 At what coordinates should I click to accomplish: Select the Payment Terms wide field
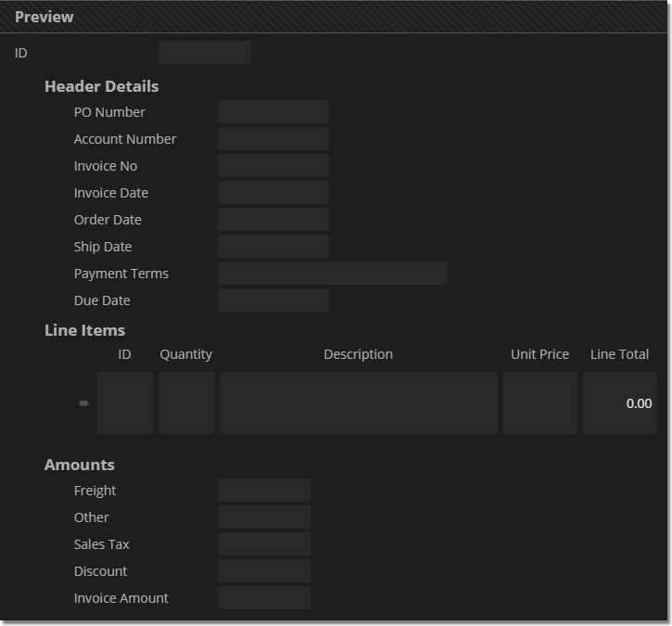point(333,274)
